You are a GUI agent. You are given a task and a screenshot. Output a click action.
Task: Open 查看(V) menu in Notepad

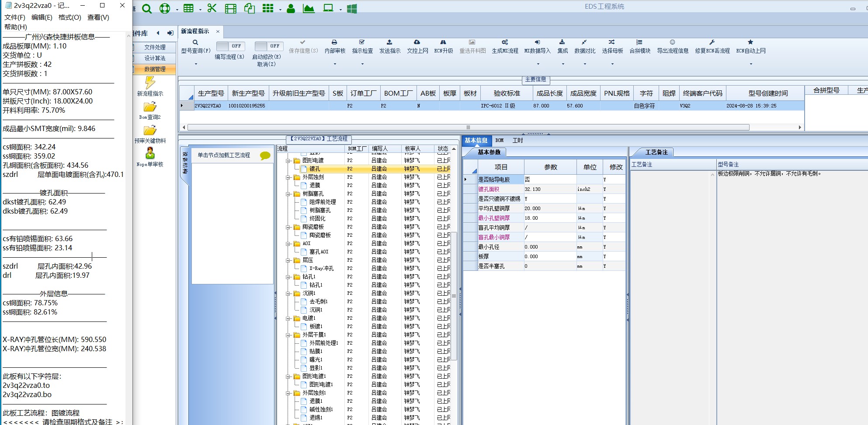(98, 17)
